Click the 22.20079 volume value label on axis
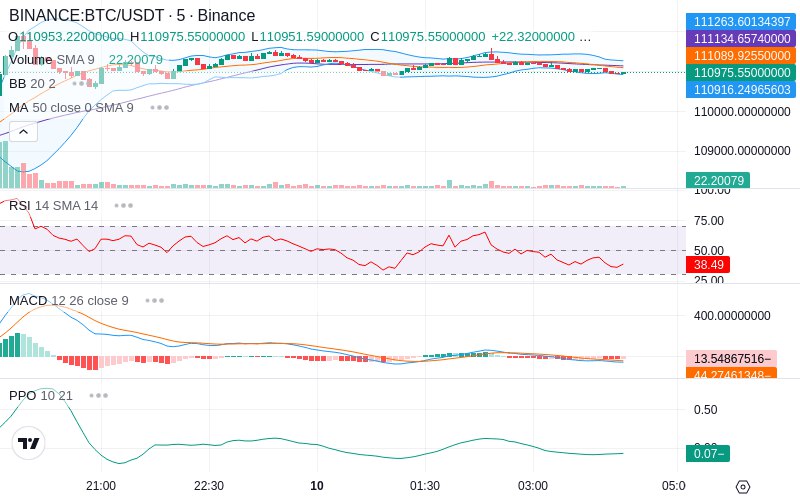The image size is (800, 500). [x=718, y=180]
